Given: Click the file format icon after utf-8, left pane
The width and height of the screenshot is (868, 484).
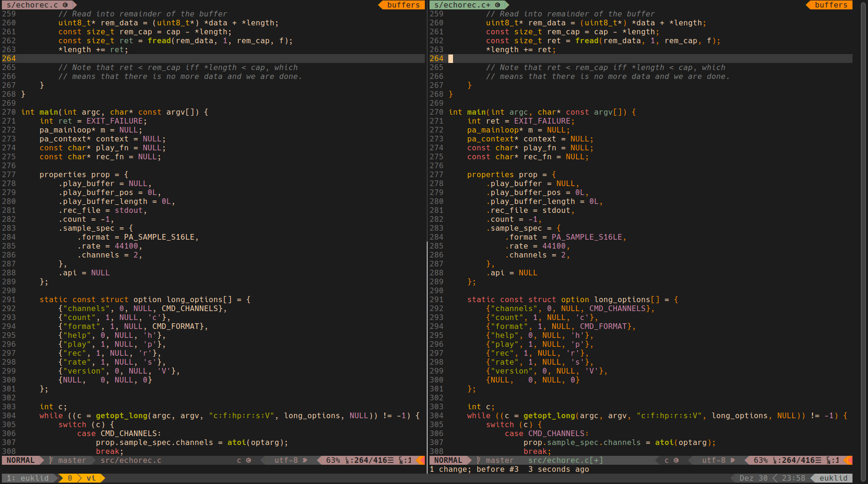Looking at the screenshot, I should [305, 461].
